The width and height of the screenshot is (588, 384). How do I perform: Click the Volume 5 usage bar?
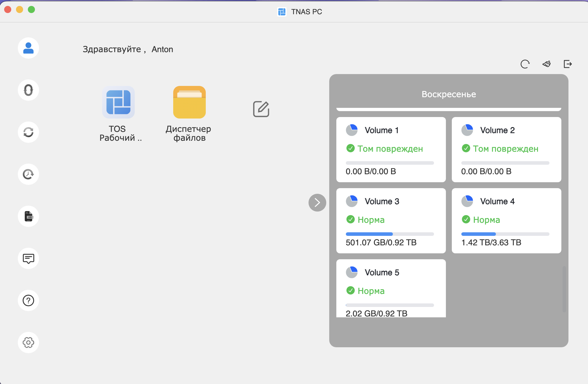click(x=390, y=305)
